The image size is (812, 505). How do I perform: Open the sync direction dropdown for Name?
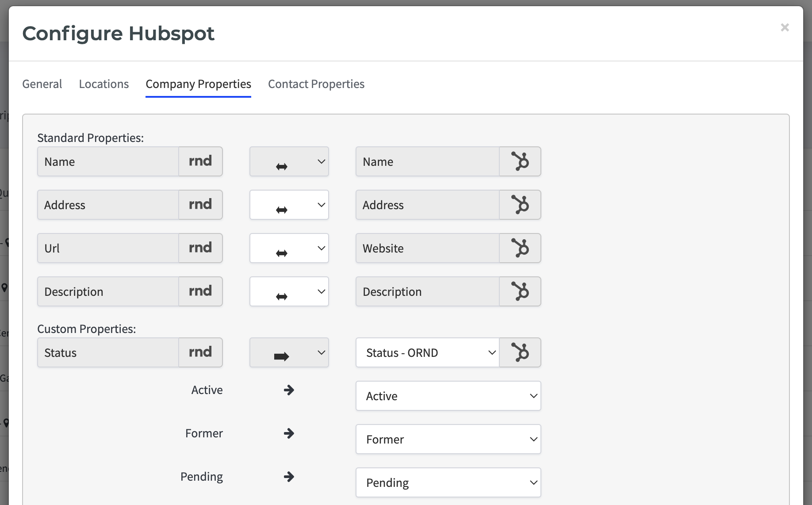[289, 161]
